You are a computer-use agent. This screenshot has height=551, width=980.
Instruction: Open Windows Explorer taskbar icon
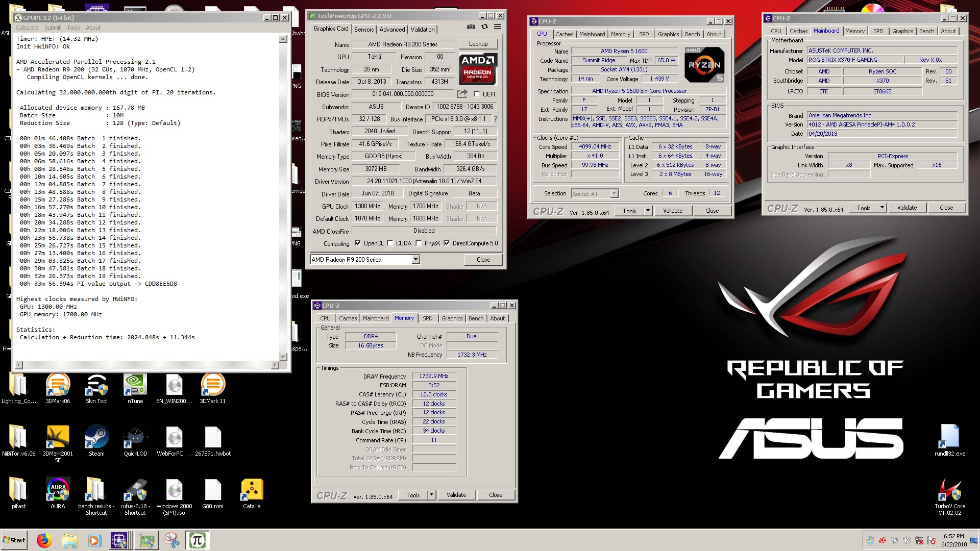pyautogui.click(x=70, y=540)
